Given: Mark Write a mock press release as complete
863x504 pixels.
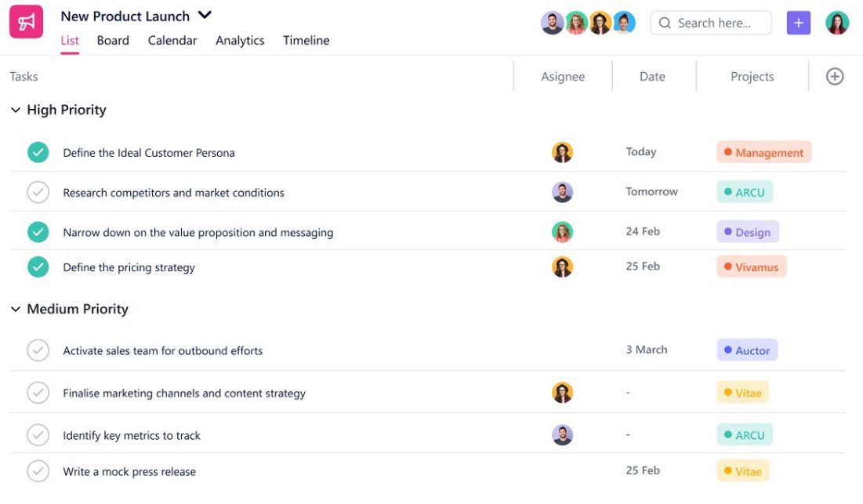Looking at the screenshot, I should click(x=38, y=471).
